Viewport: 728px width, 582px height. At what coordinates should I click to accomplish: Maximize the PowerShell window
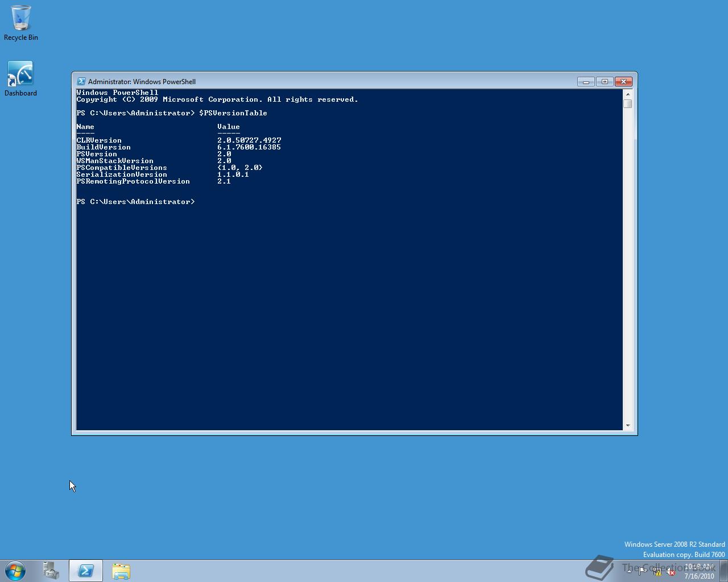tap(605, 82)
